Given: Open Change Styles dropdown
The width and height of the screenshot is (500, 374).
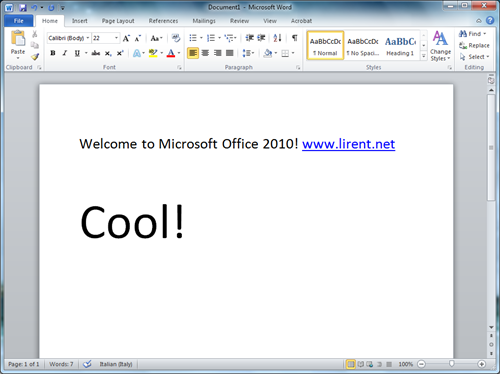Looking at the screenshot, I should coord(440,46).
